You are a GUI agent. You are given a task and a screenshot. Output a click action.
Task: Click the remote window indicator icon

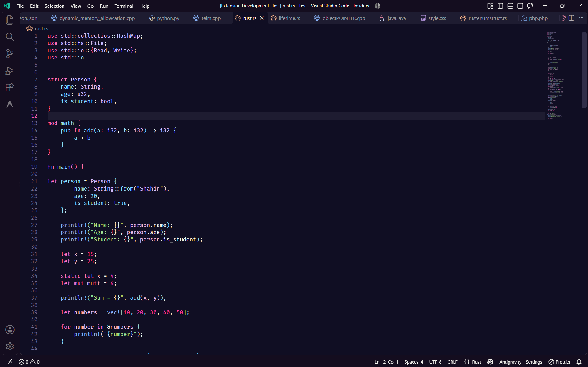pos(10,362)
